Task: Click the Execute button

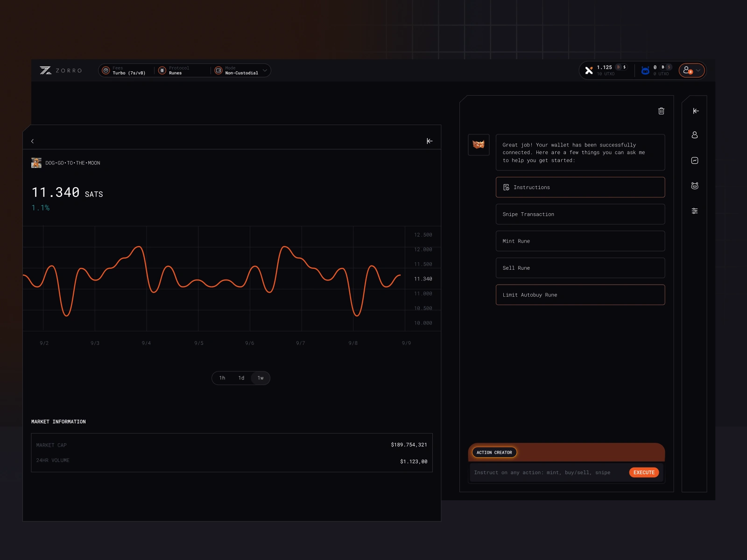Action: click(x=644, y=473)
